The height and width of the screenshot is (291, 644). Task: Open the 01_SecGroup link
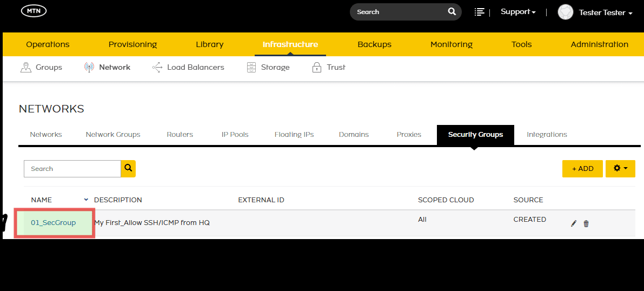[54, 223]
